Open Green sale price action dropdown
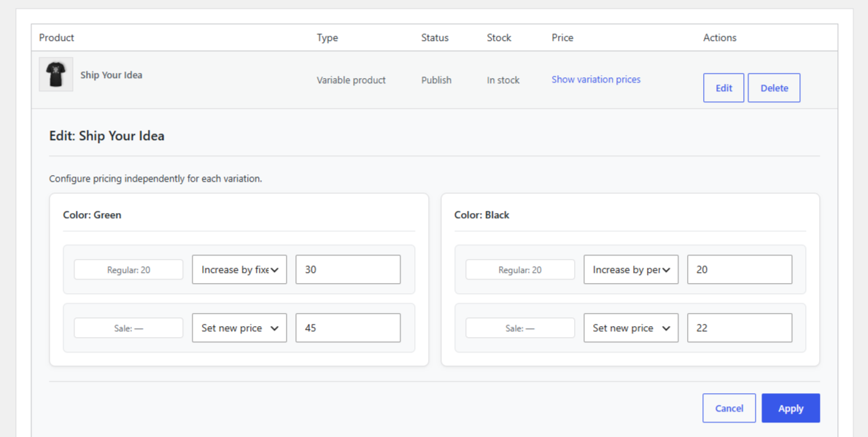868x437 pixels. (x=239, y=328)
